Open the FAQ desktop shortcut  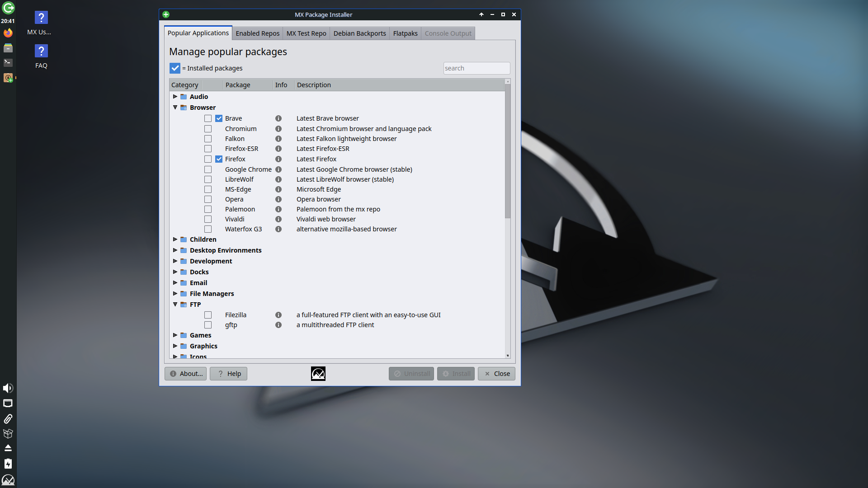pyautogui.click(x=41, y=57)
